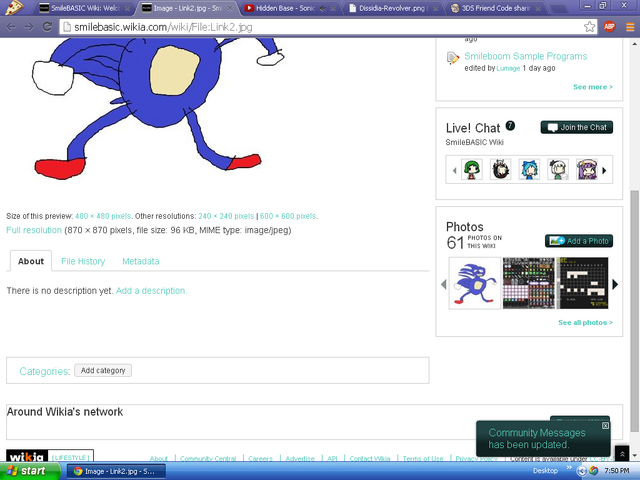Click the Add a Photo button
The height and width of the screenshot is (480, 640).
point(579,241)
